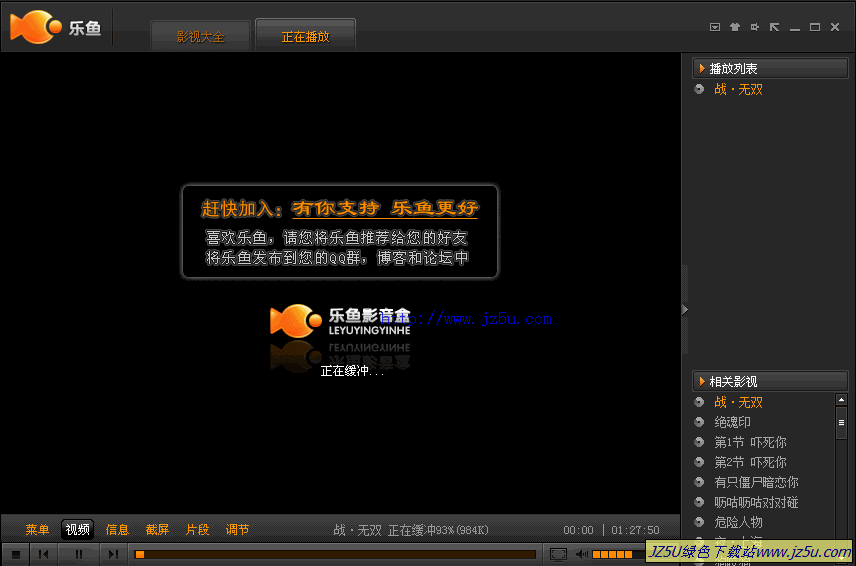Select 有只僵尸暗恋你 in related videos
The width and height of the screenshot is (856, 566).
click(x=756, y=482)
